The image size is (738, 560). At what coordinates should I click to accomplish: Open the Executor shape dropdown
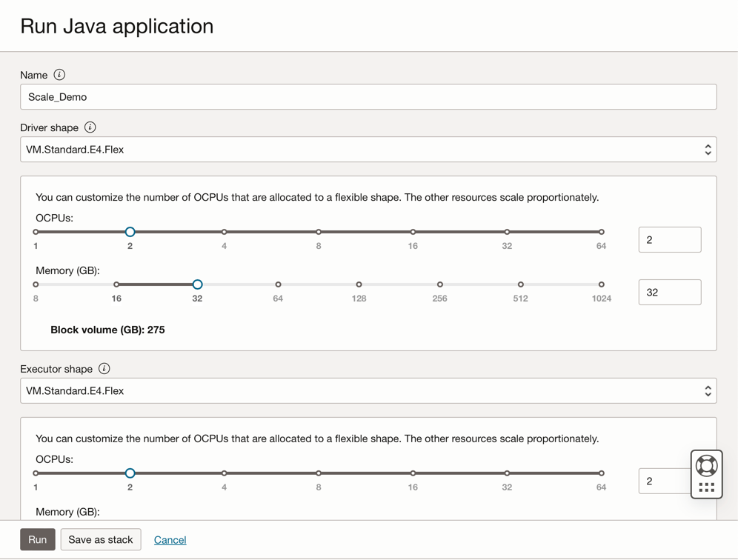(x=368, y=390)
